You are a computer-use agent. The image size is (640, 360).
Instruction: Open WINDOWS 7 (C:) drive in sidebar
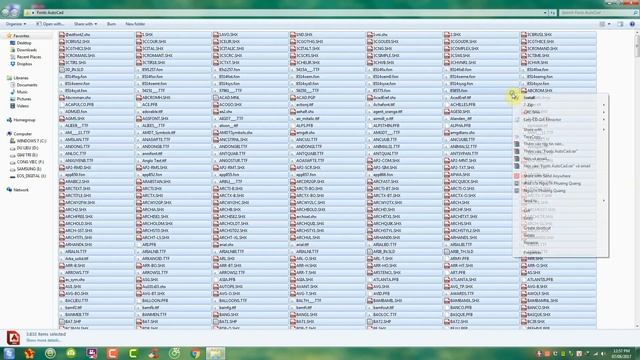[31, 141]
